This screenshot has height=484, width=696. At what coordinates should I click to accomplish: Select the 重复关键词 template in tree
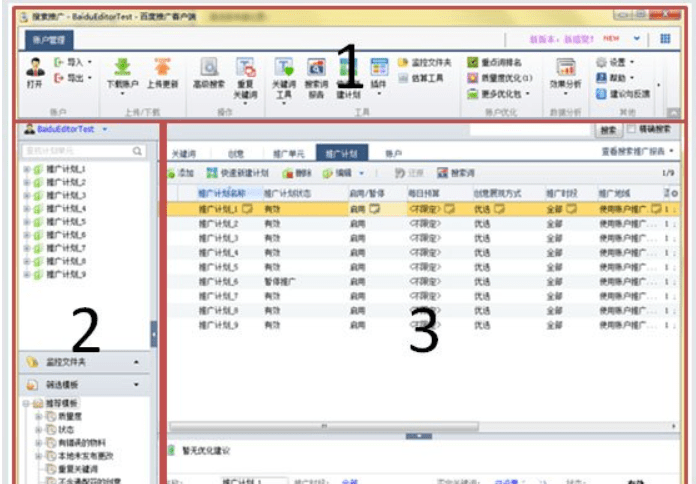(78, 468)
